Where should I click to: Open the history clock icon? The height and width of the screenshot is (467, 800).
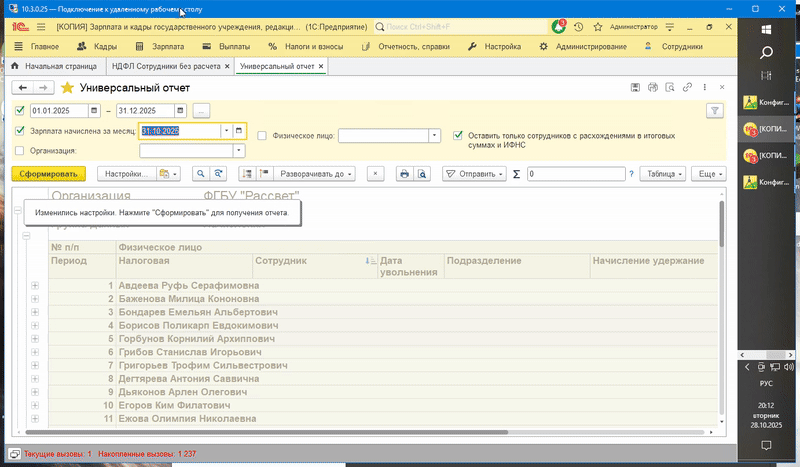tap(578, 27)
